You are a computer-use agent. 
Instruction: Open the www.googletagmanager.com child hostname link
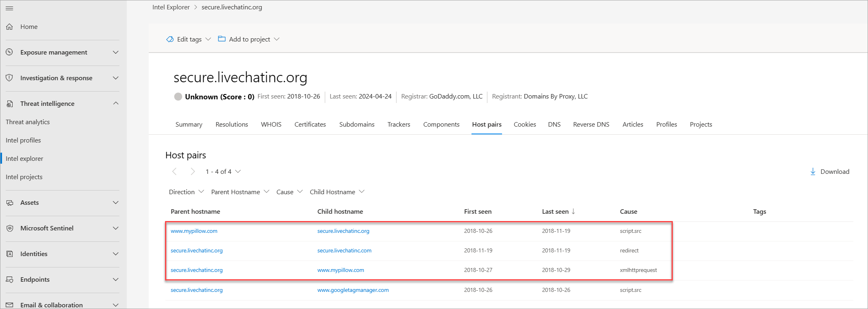(353, 290)
